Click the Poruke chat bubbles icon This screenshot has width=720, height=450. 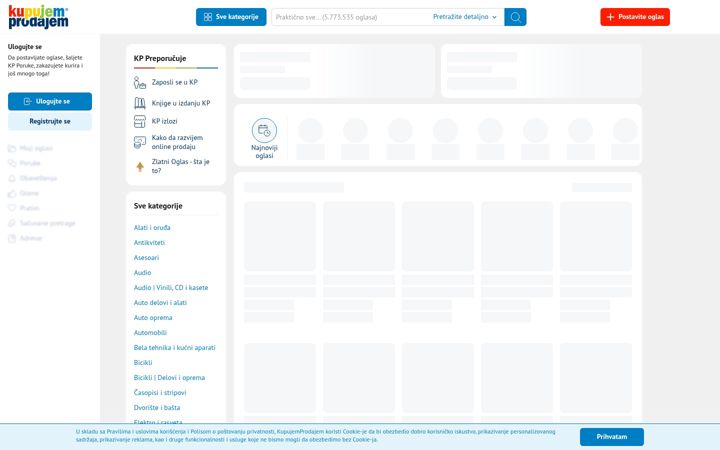(x=12, y=163)
